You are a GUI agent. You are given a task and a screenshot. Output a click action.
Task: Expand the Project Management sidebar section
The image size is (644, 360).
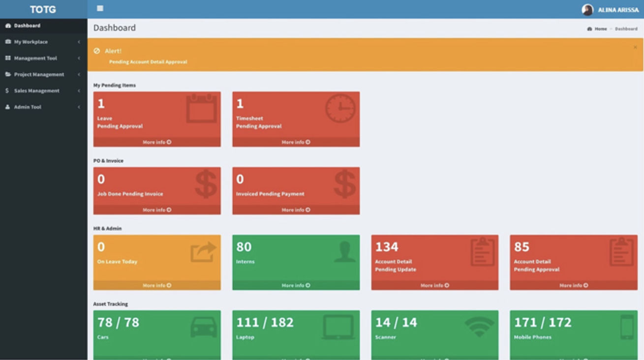coord(39,74)
